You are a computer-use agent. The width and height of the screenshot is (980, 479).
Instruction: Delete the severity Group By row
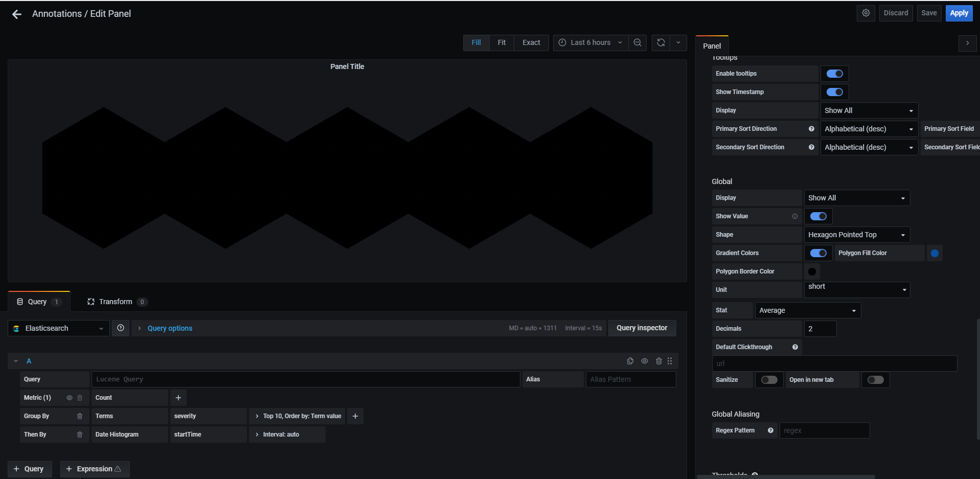(79, 416)
